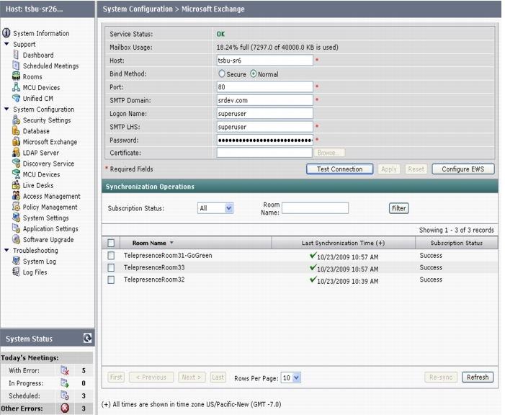505x420 pixels.
Task: Click the Reset button
Action: click(416, 169)
